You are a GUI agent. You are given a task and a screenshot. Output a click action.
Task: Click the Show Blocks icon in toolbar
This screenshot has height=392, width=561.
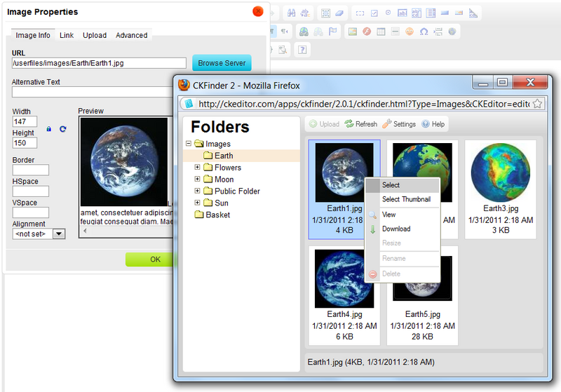pyautogui.click(x=283, y=50)
